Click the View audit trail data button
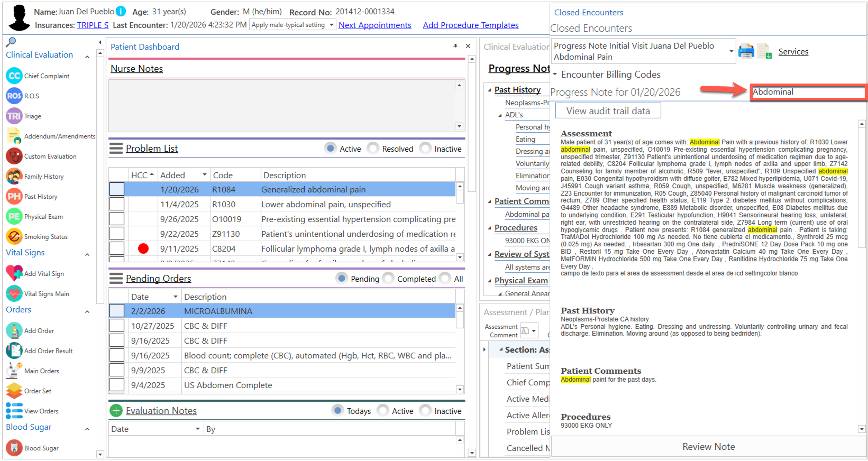The width and height of the screenshot is (868, 461). [608, 111]
